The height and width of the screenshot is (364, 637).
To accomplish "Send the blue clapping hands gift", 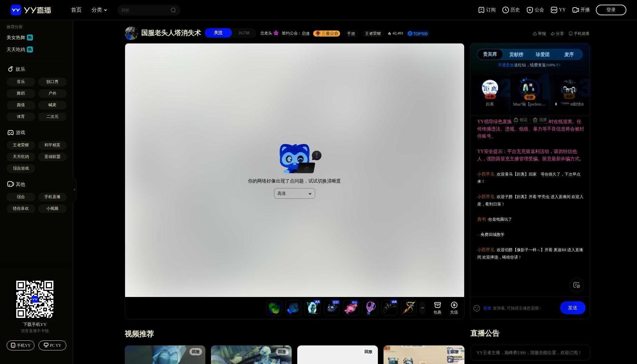I will pyautogui.click(x=293, y=308).
